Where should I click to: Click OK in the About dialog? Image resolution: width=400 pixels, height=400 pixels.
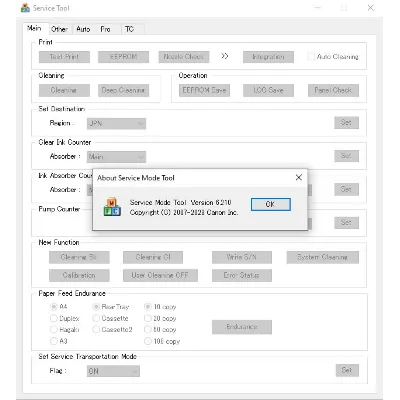pos(271,204)
